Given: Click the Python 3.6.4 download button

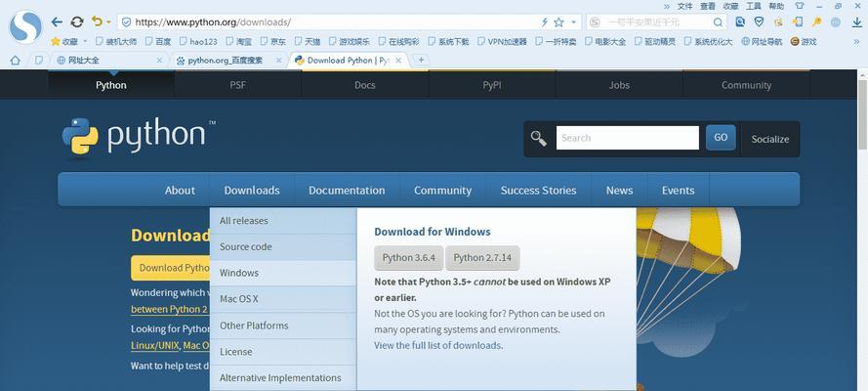Looking at the screenshot, I should click(409, 257).
